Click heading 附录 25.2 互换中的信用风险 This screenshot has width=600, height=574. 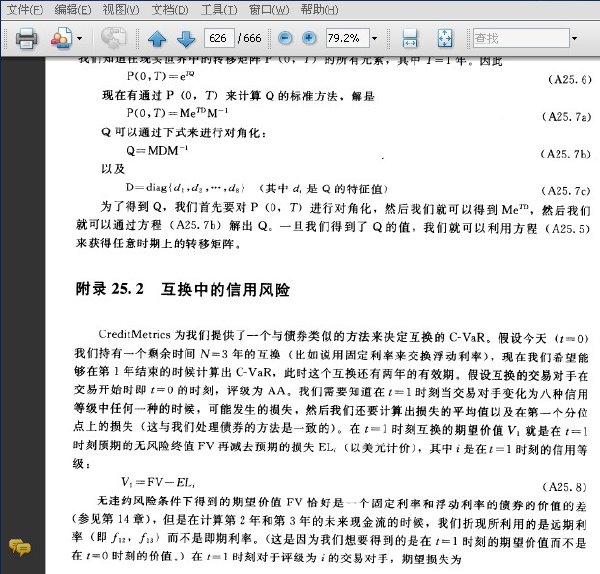[x=182, y=289]
